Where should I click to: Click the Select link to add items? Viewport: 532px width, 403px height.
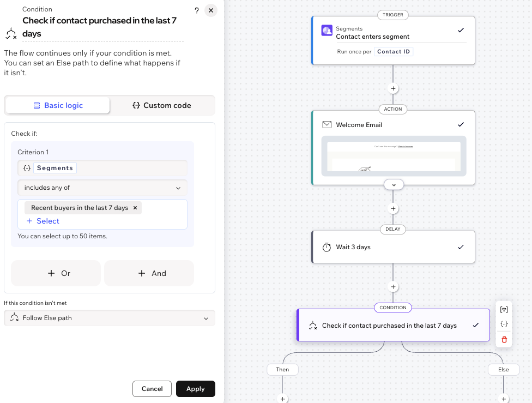coord(43,221)
